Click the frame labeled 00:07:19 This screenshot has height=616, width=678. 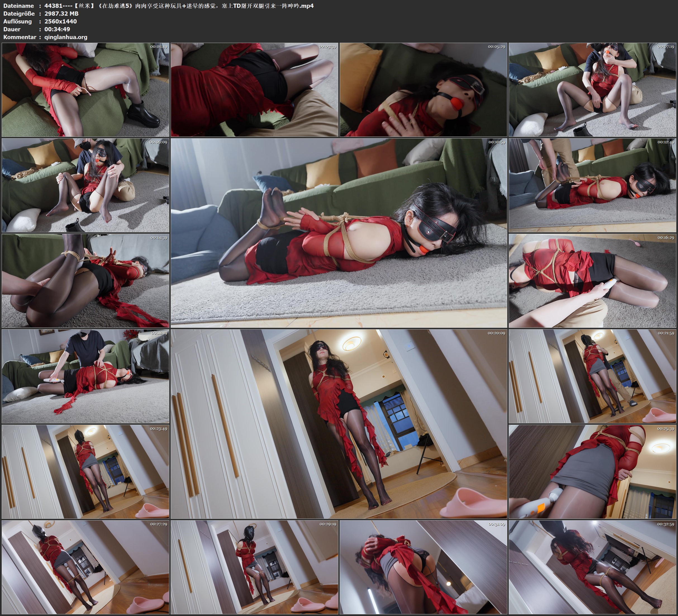click(x=592, y=90)
